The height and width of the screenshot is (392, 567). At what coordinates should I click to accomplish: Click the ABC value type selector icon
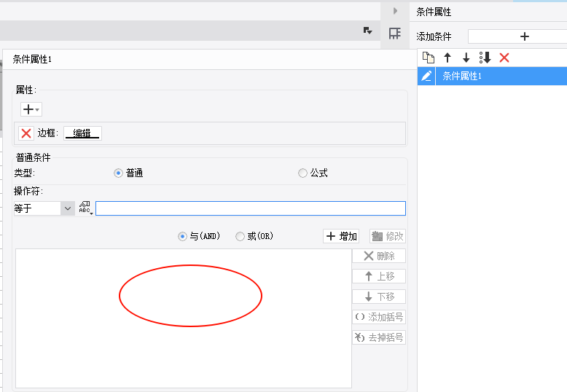pyautogui.click(x=86, y=208)
